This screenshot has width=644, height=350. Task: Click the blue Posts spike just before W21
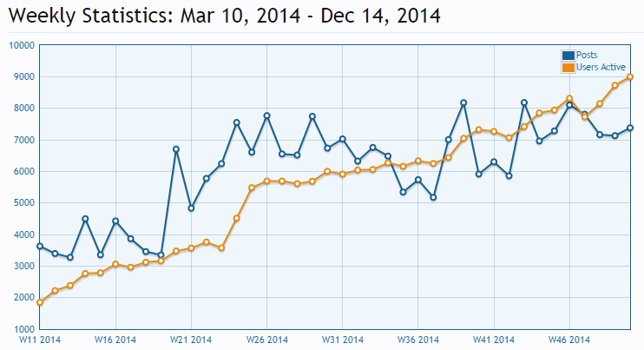point(176,149)
